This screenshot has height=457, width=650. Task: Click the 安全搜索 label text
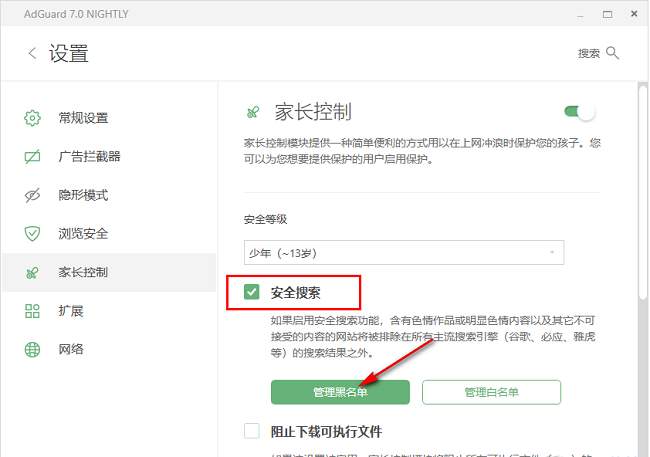click(x=296, y=293)
